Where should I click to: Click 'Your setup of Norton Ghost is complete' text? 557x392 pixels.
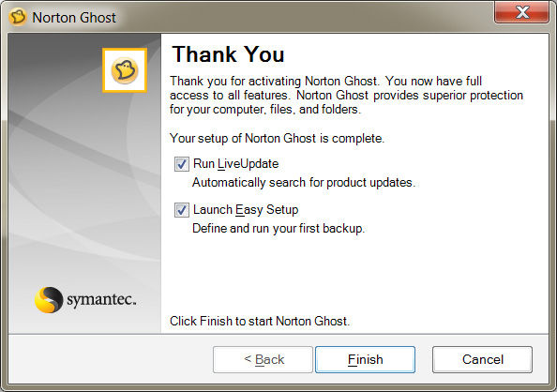coord(277,138)
